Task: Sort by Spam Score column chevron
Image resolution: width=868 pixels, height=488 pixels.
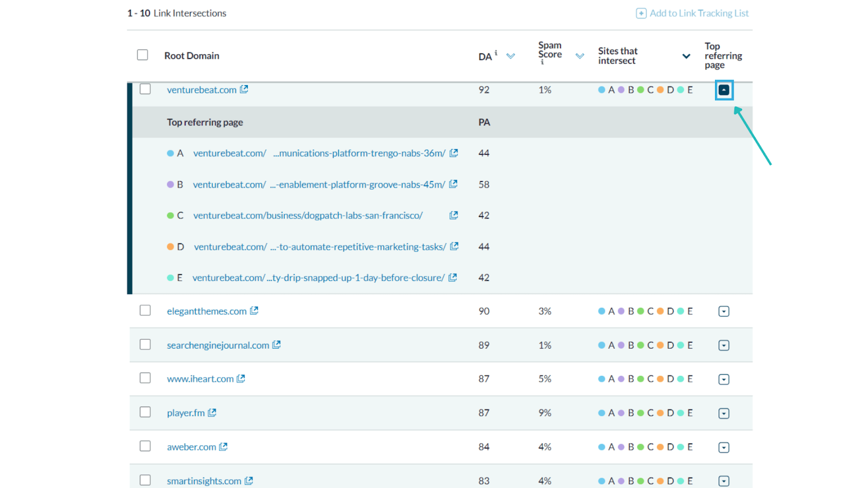Action: click(580, 56)
